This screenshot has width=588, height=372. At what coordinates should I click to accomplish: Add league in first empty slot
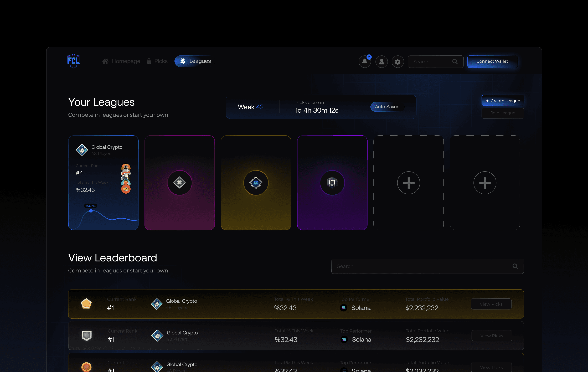(408, 183)
